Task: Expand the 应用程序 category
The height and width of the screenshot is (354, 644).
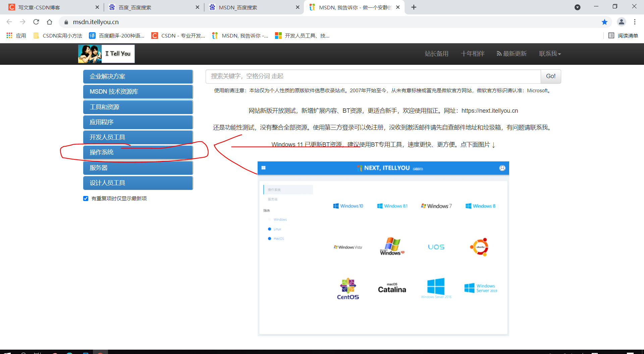Action: click(x=138, y=122)
